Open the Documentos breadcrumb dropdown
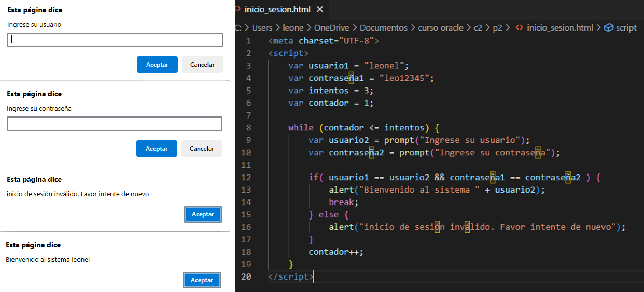The image size is (644, 292). pyautogui.click(x=383, y=28)
